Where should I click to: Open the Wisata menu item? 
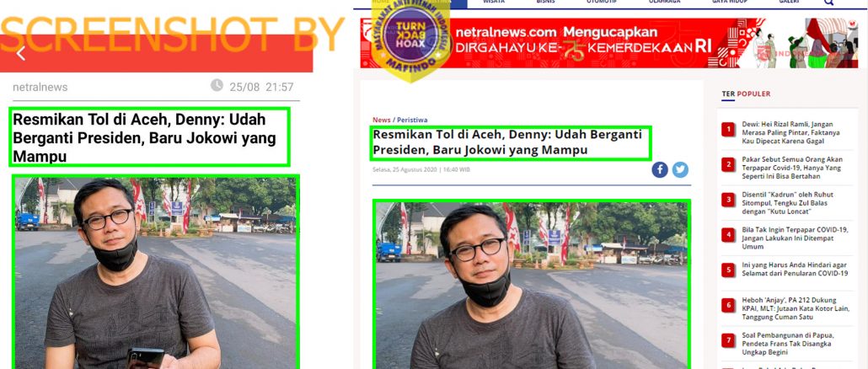click(x=493, y=3)
